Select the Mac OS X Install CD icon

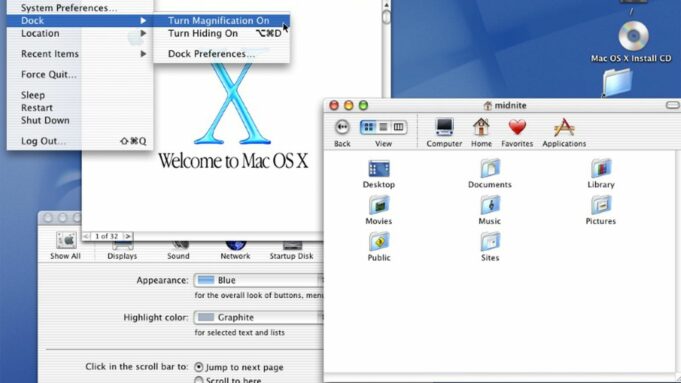(633, 36)
